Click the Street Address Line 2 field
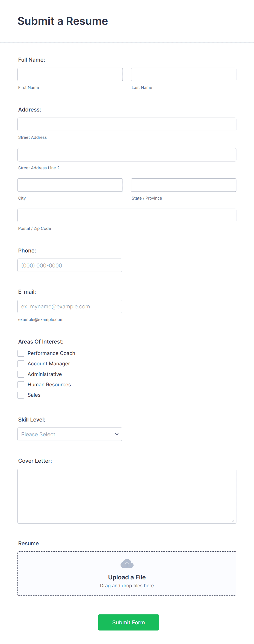The width and height of the screenshot is (254, 644). [x=127, y=155]
